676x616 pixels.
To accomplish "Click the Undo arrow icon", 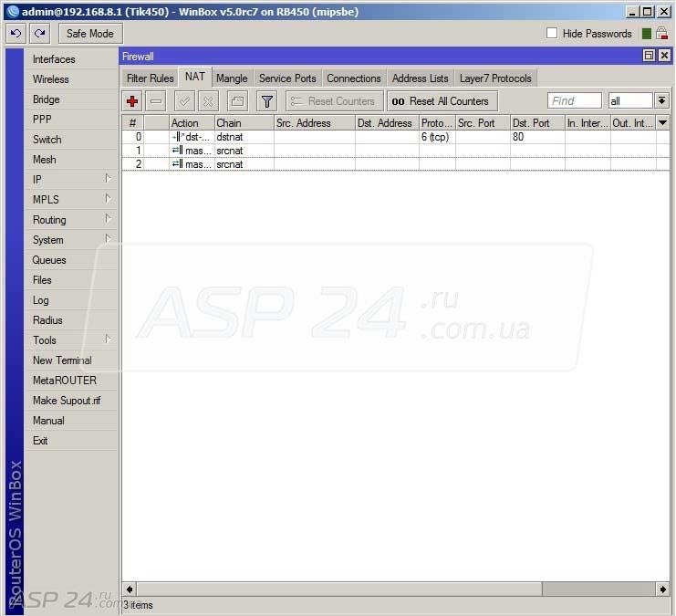I will click(16, 34).
